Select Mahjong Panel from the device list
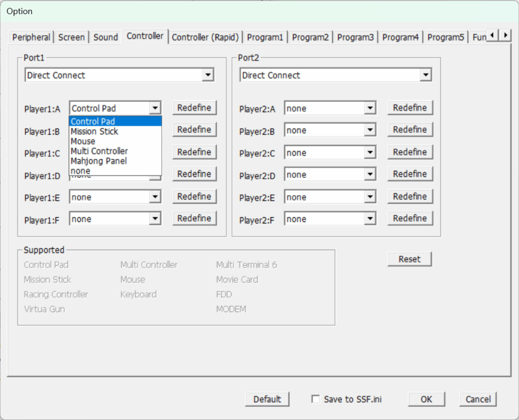 [99, 161]
